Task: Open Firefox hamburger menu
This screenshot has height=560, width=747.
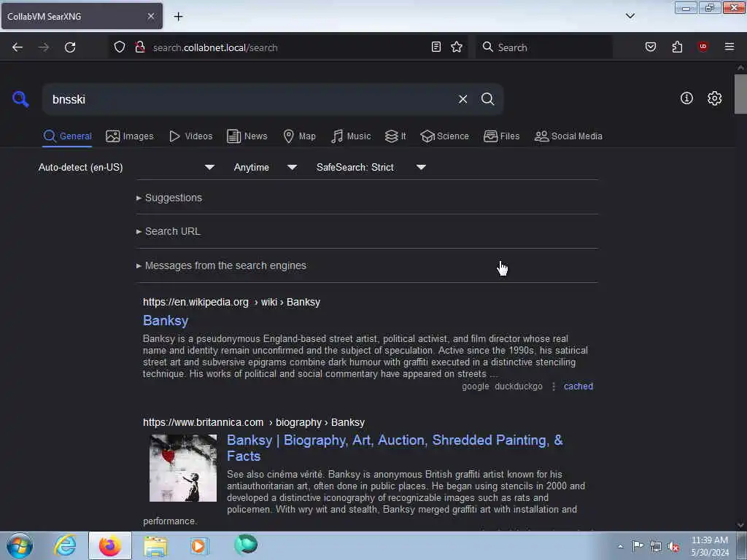Action: point(729,47)
